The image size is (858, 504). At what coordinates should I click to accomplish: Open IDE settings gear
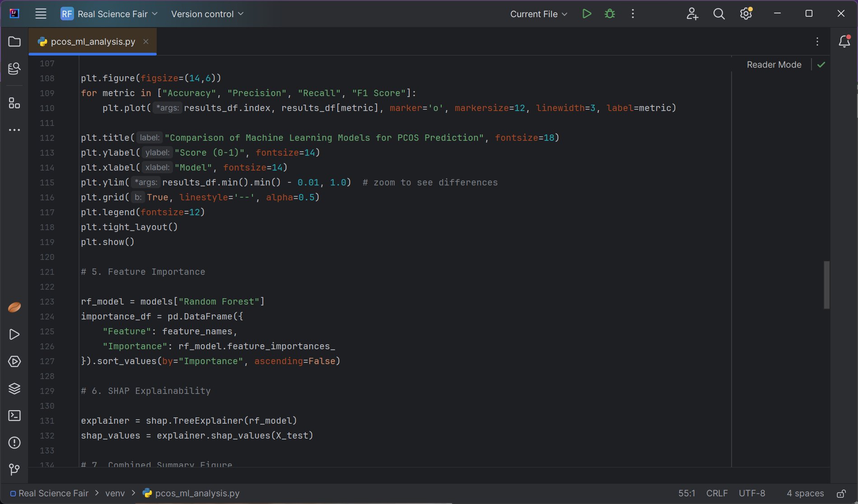[x=746, y=14]
